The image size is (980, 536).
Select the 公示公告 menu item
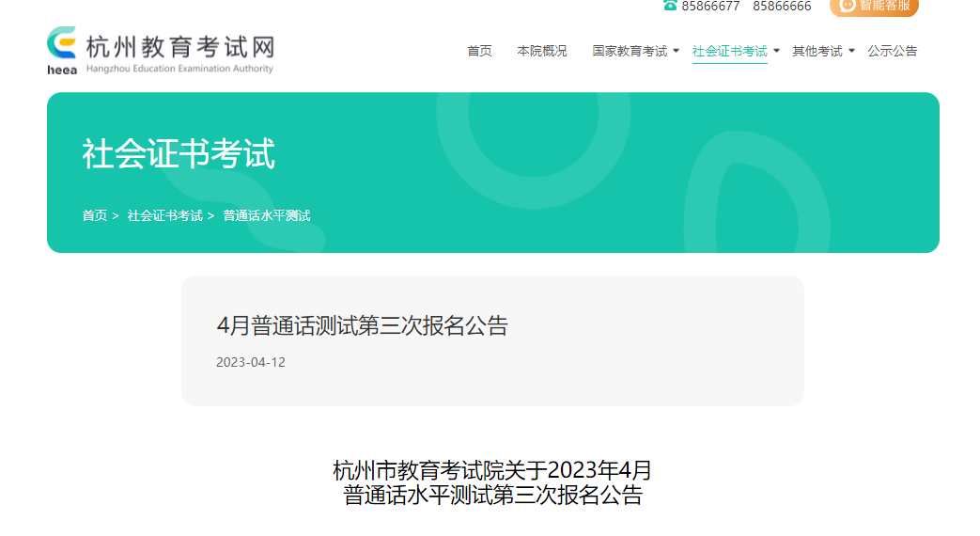[892, 52]
